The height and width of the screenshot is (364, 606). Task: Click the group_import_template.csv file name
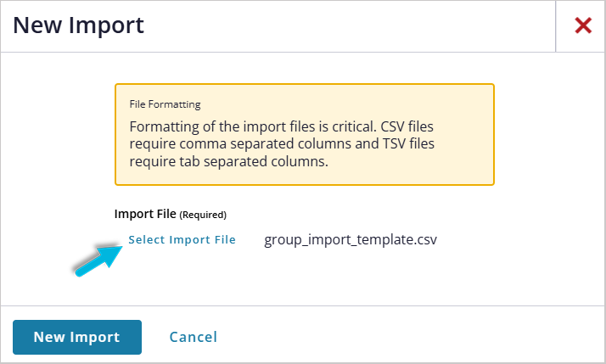[351, 240]
